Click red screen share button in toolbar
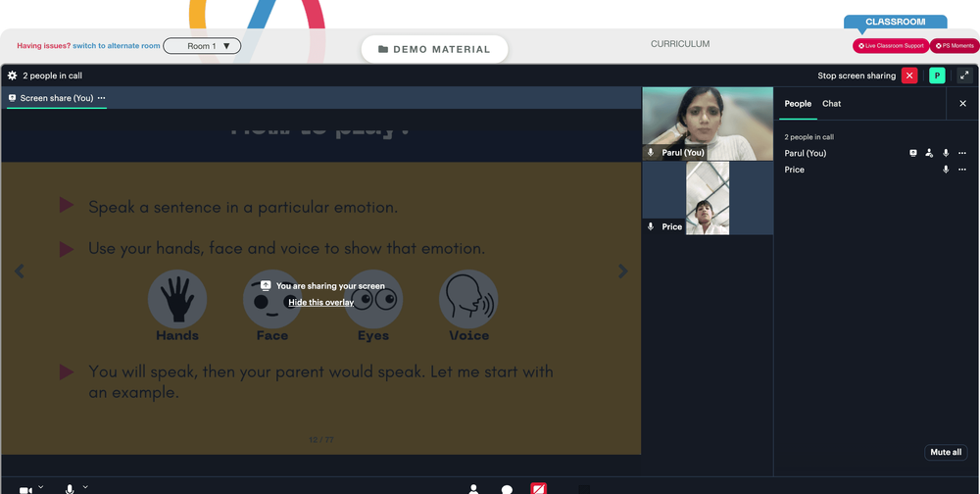 coord(538,488)
